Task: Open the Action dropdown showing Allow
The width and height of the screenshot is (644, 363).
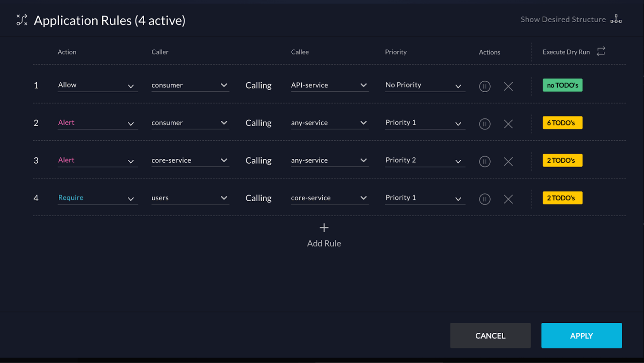Action: pyautogui.click(x=97, y=85)
